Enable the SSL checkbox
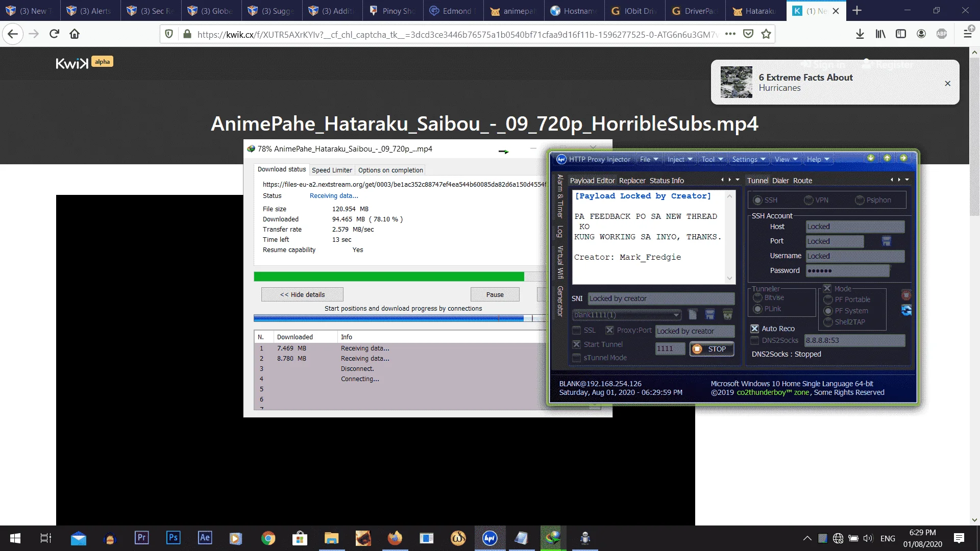980x551 pixels. (x=576, y=330)
